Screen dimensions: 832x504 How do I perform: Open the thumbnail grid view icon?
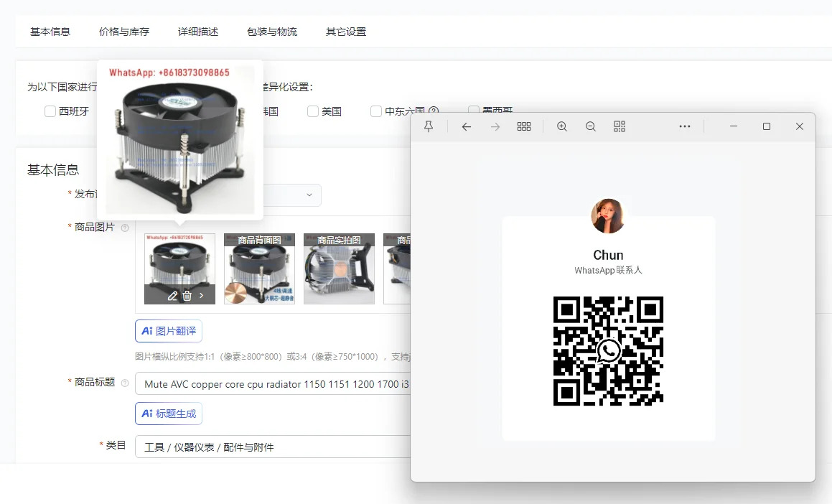524,126
